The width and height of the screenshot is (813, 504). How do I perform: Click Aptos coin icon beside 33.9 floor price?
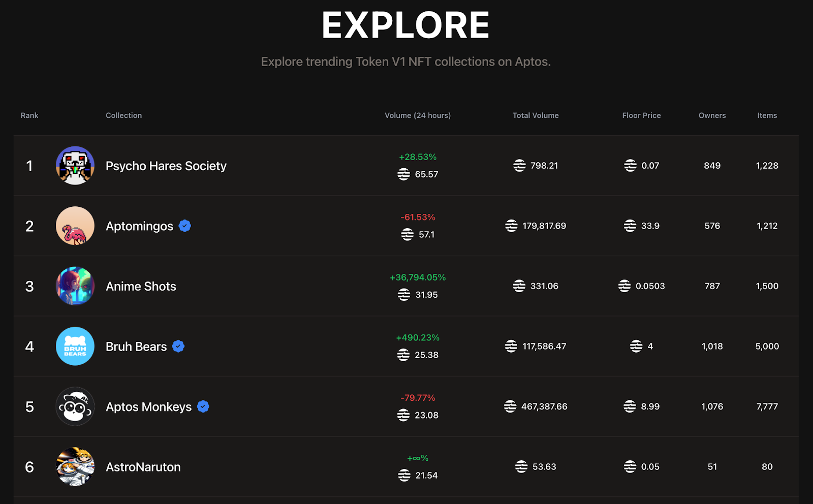[x=630, y=226]
